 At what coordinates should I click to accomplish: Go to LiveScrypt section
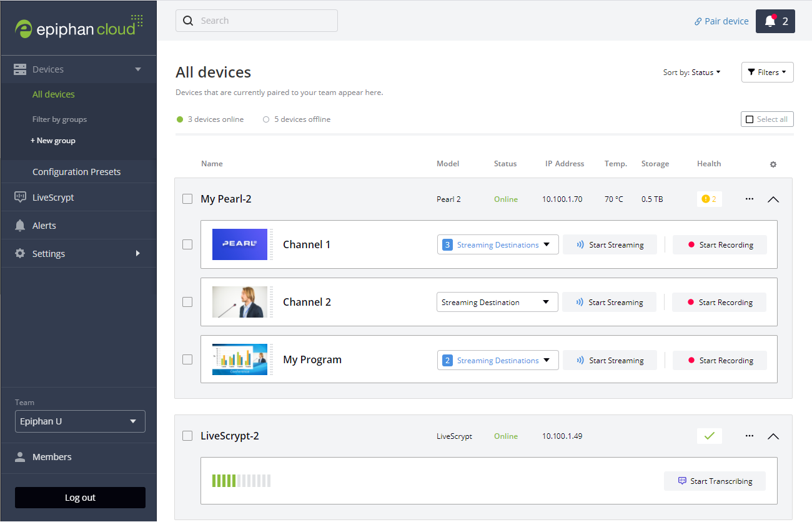pyautogui.click(x=53, y=198)
